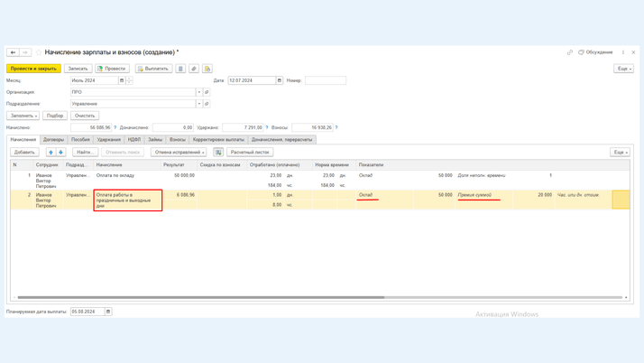Open the Удержания tab
Screen dimensions: 644x363
(x=109, y=140)
